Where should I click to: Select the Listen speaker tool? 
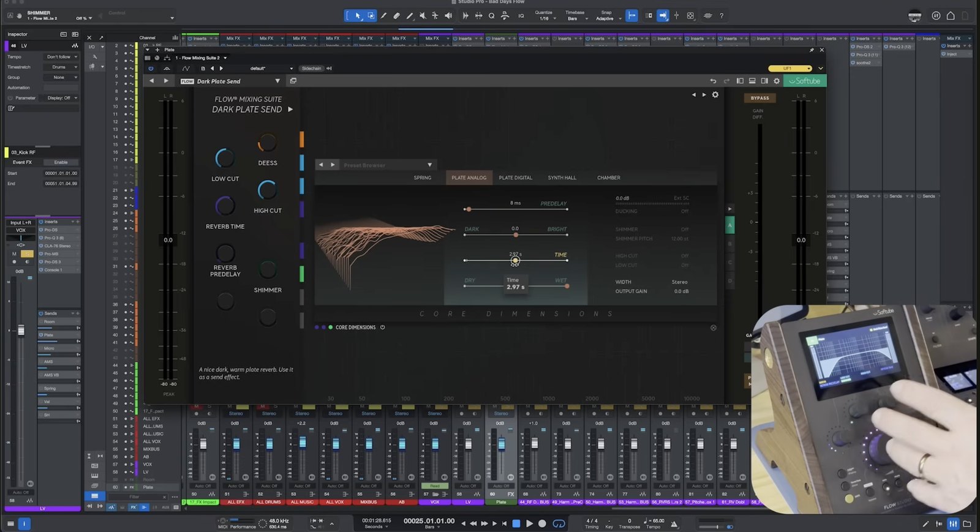(448, 16)
